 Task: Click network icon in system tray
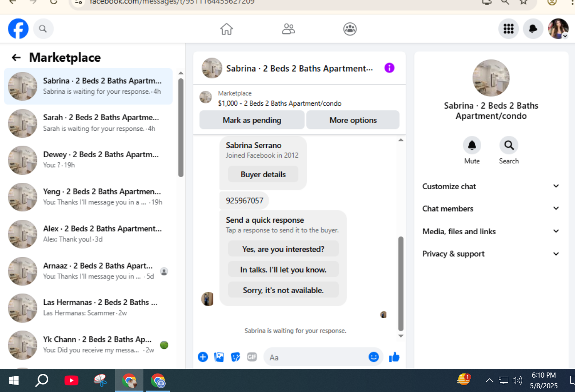(504, 381)
